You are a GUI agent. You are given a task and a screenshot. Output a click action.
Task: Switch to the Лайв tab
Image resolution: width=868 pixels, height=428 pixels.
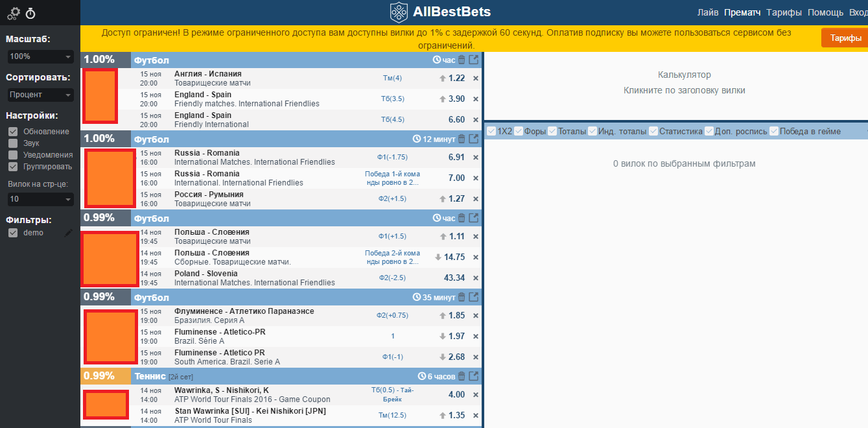click(707, 12)
